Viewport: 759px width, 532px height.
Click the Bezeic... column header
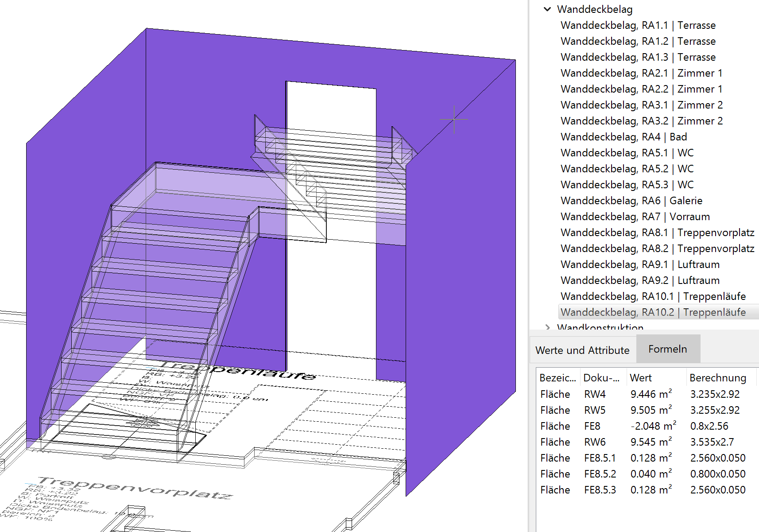click(x=558, y=378)
